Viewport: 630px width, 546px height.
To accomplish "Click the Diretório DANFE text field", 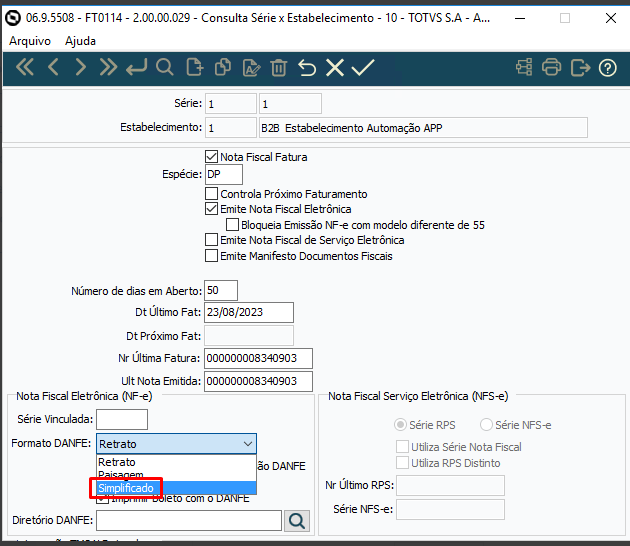I will pos(189,521).
